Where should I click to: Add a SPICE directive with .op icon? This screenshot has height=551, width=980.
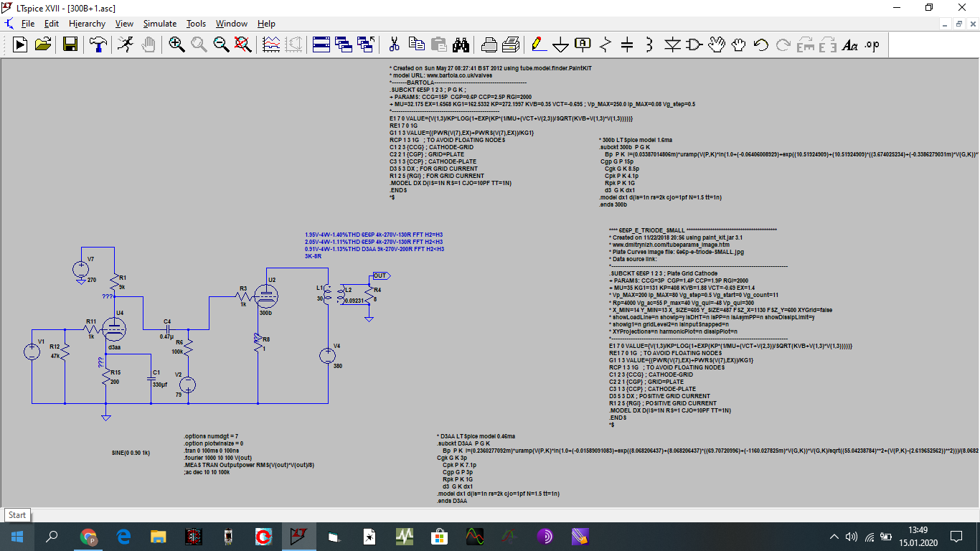coord(872,44)
